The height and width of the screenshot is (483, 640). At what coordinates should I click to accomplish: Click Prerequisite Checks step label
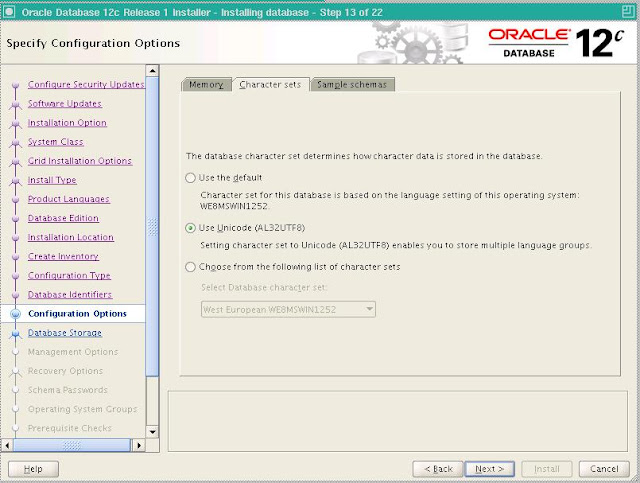click(x=70, y=428)
